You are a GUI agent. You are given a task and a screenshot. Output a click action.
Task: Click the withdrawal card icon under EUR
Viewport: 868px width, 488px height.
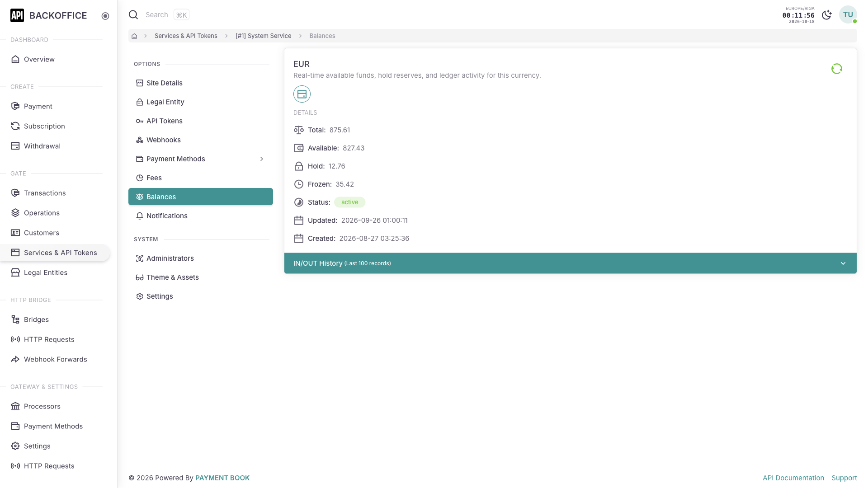click(302, 94)
